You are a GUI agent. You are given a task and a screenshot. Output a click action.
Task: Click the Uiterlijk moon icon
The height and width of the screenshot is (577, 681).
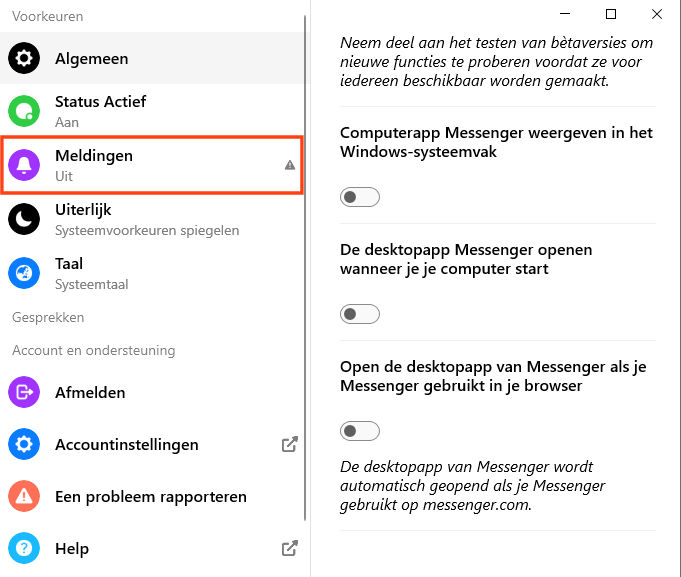[x=24, y=219]
